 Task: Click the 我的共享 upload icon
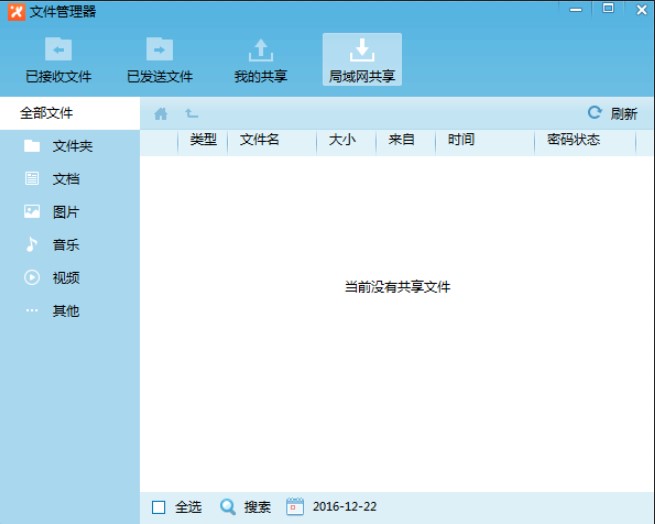[260, 50]
